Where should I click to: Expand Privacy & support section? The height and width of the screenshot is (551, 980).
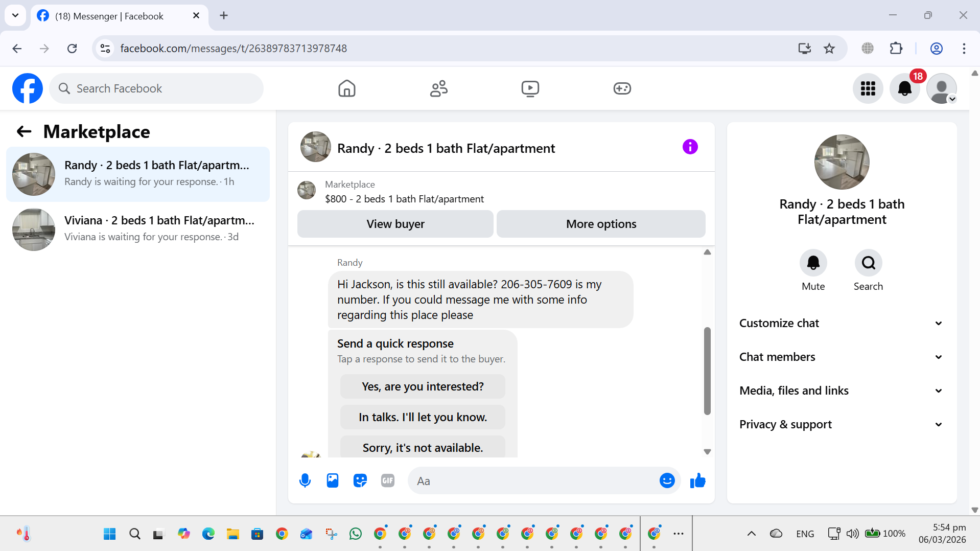pyautogui.click(x=841, y=425)
